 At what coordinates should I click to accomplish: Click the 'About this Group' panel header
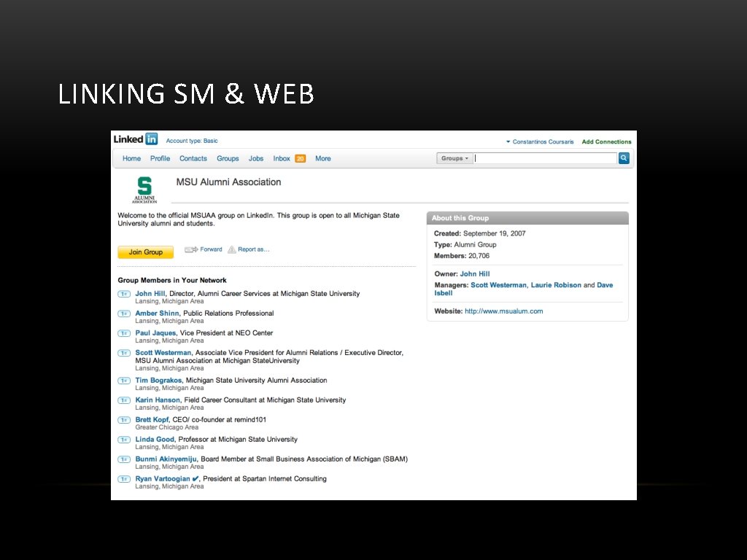tap(527, 218)
